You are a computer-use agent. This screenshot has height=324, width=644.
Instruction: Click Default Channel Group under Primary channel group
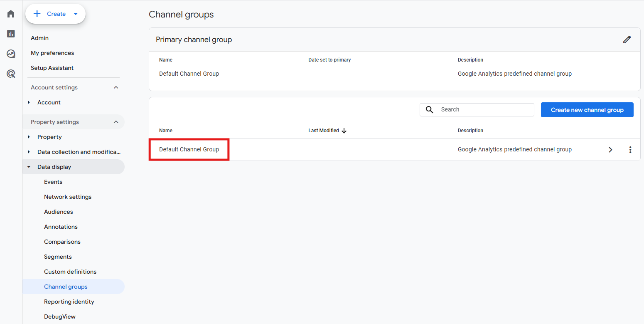click(x=189, y=74)
